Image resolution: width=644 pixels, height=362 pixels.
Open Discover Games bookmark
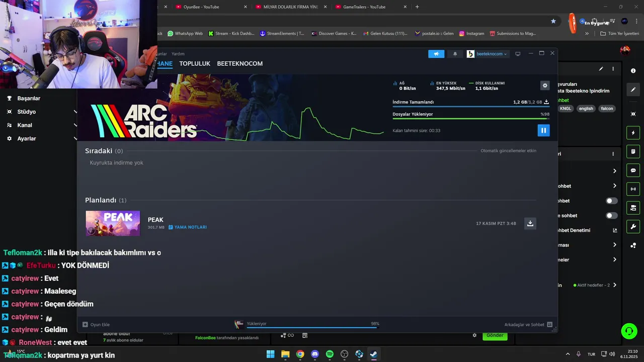(334, 34)
